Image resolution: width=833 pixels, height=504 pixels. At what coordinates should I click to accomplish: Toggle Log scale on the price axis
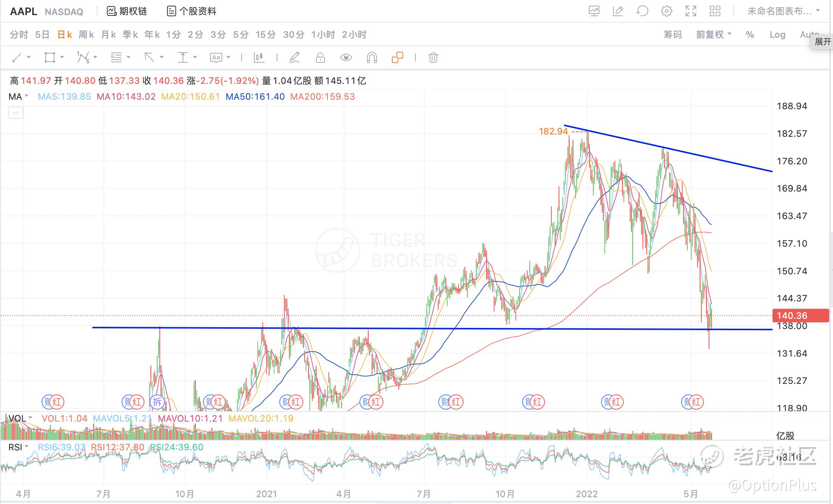[x=777, y=35]
